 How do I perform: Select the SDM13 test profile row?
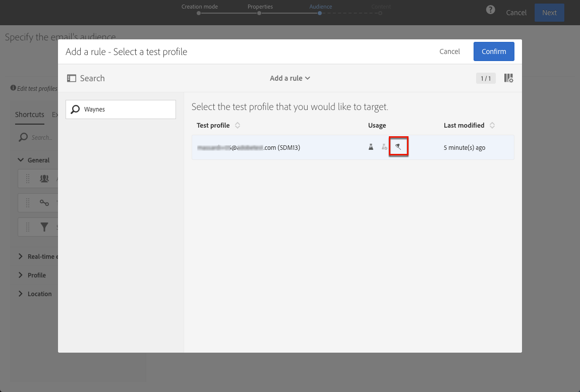[x=277, y=147]
